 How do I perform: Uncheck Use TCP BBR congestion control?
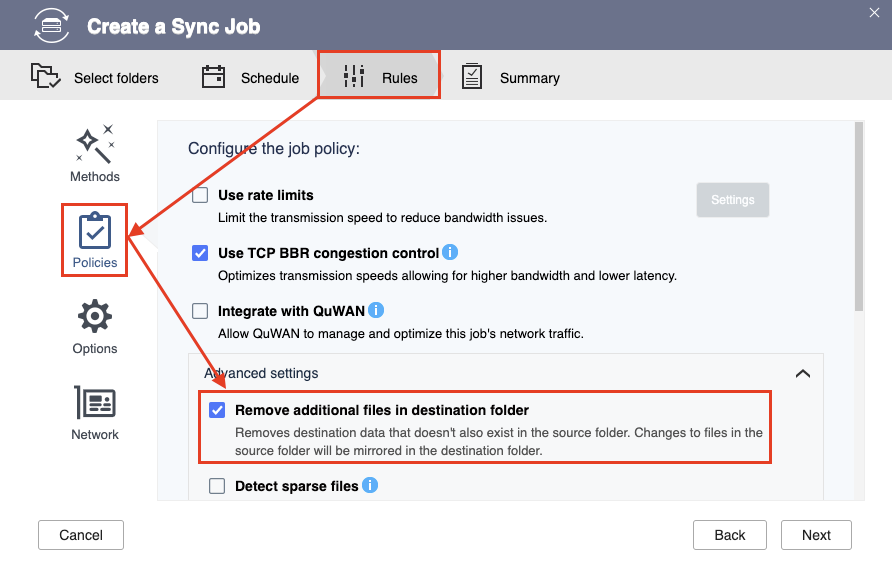pos(200,253)
